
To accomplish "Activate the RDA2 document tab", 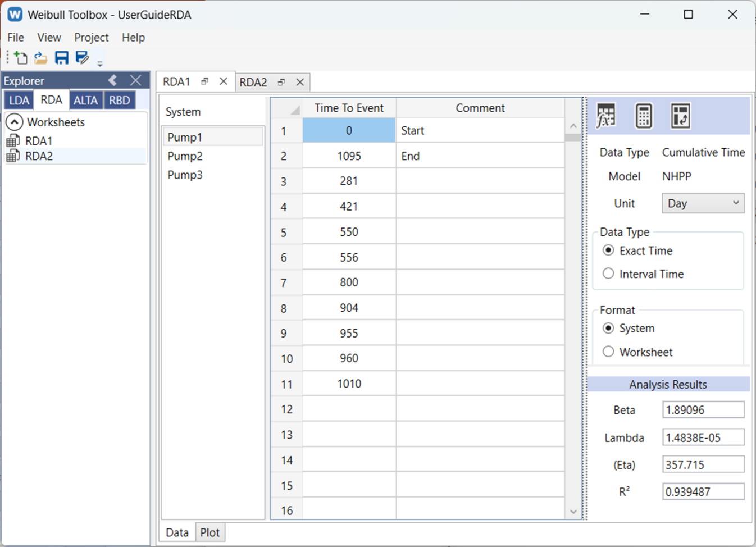I will 253,83.
